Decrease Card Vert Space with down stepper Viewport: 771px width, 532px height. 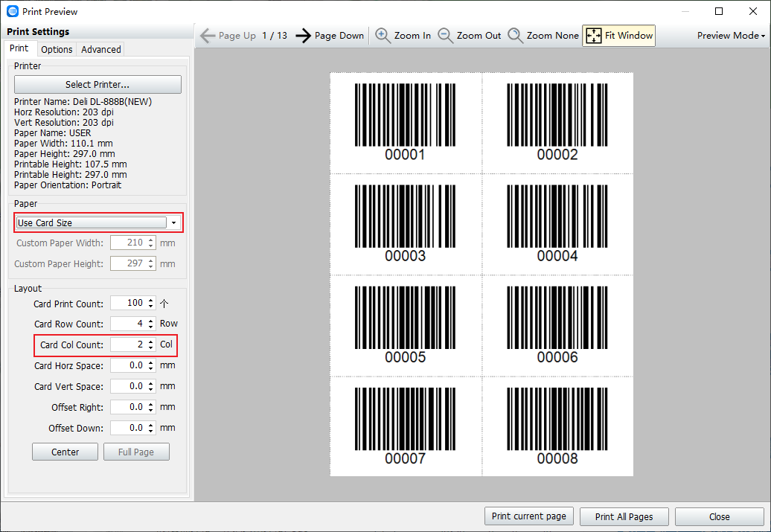pyautogui.click(x=151, y=390)
